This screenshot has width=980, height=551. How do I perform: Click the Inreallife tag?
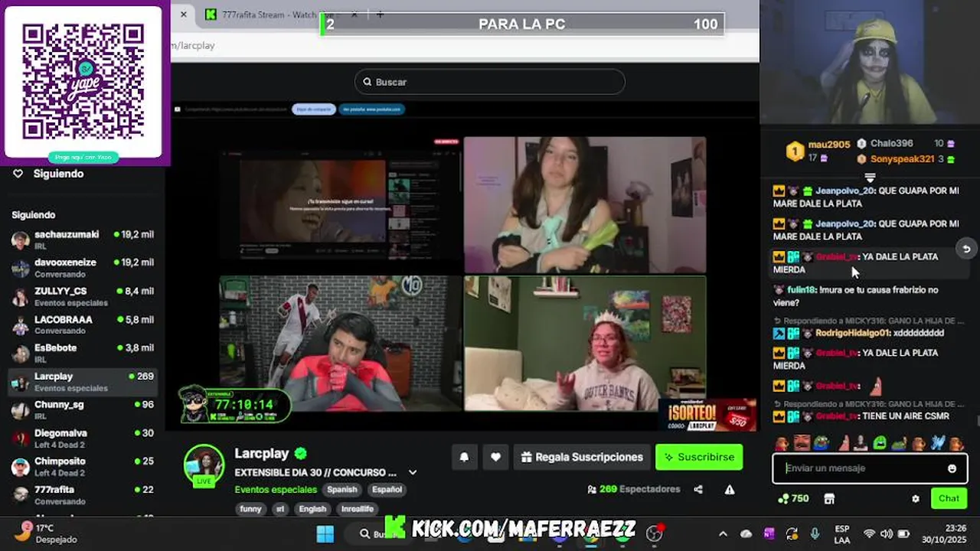click(x=358, y=509)
